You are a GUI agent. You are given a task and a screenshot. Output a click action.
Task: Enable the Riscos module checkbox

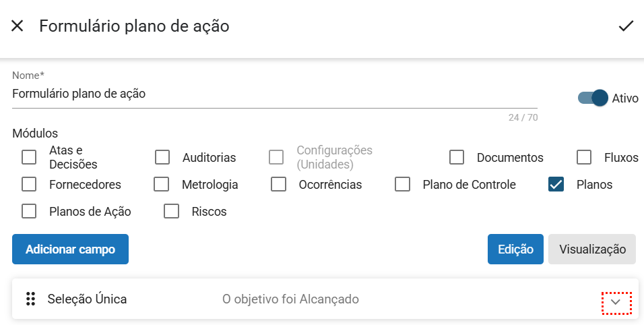(x=172, y=211)
